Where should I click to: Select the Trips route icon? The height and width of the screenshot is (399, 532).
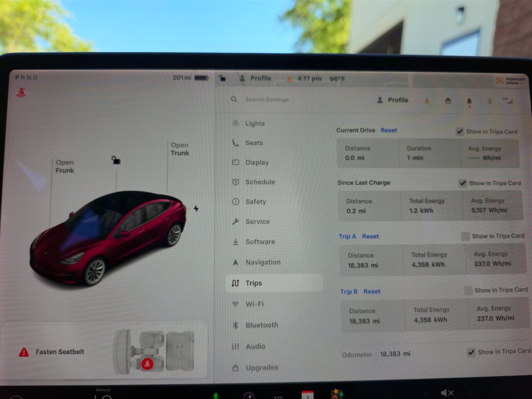click(x=235, y=283)
